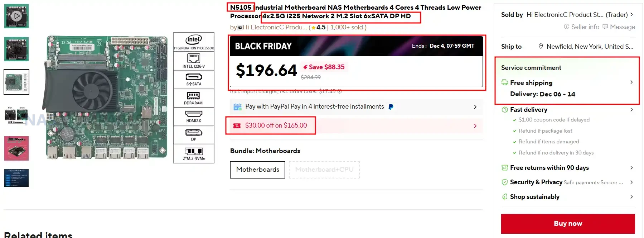Expand the PayPal installments row arrow
The image size is (644, 238).
pyautogui.click(x=475, y=107)
